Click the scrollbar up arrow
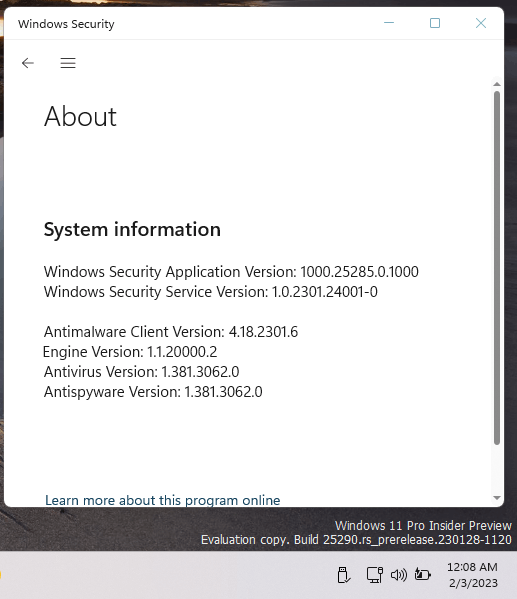This screenshot has height=599, width=517. [497, 84]
